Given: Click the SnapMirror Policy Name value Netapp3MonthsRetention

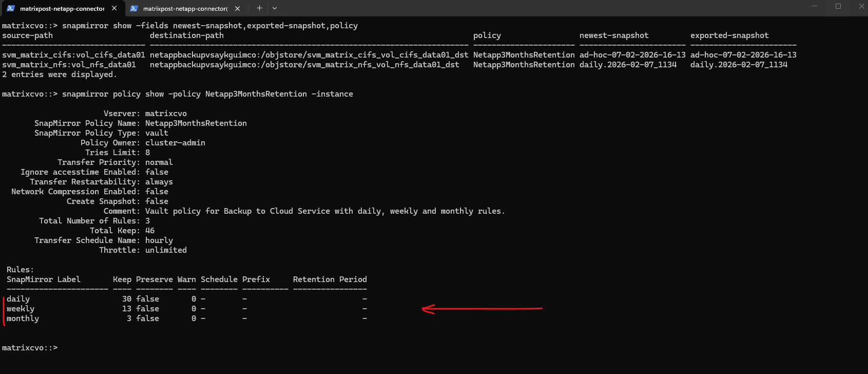Looking at the screenshot, I should [x=196, y=123].
